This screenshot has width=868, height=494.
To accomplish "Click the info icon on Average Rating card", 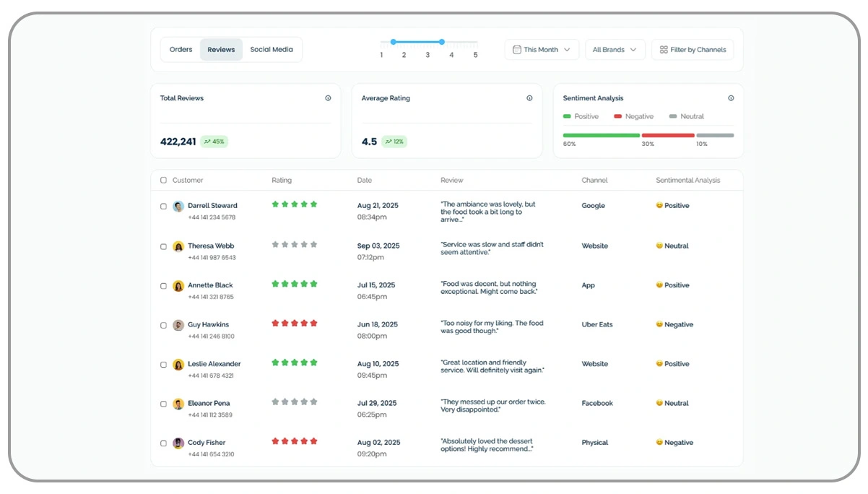I will (529, 98).
